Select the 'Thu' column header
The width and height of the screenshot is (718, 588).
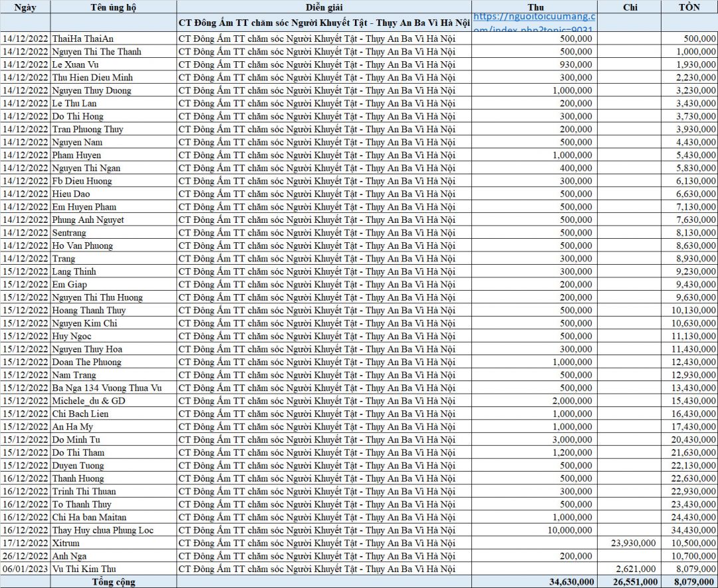pyautogui.click(x=535, y=7)
